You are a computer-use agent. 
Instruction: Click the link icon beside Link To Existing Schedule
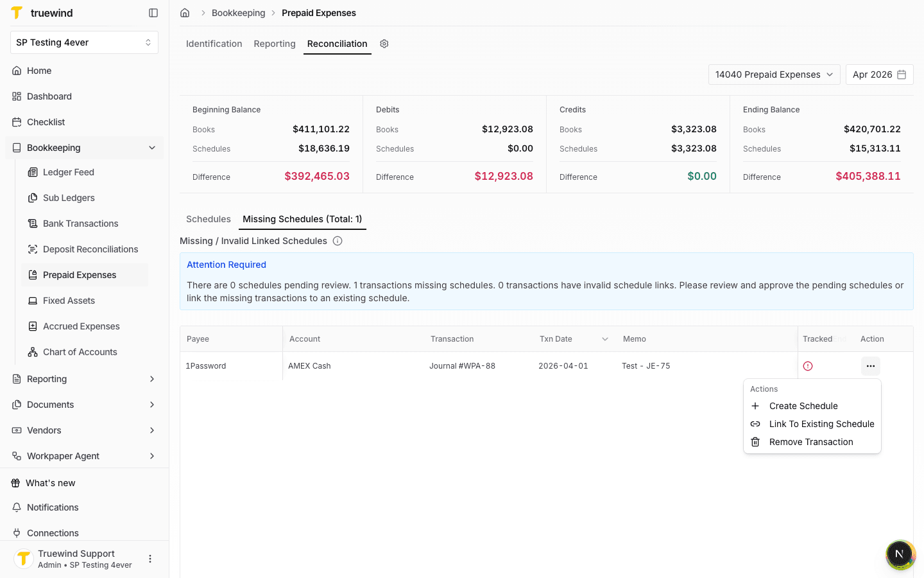tap(755, 424)
